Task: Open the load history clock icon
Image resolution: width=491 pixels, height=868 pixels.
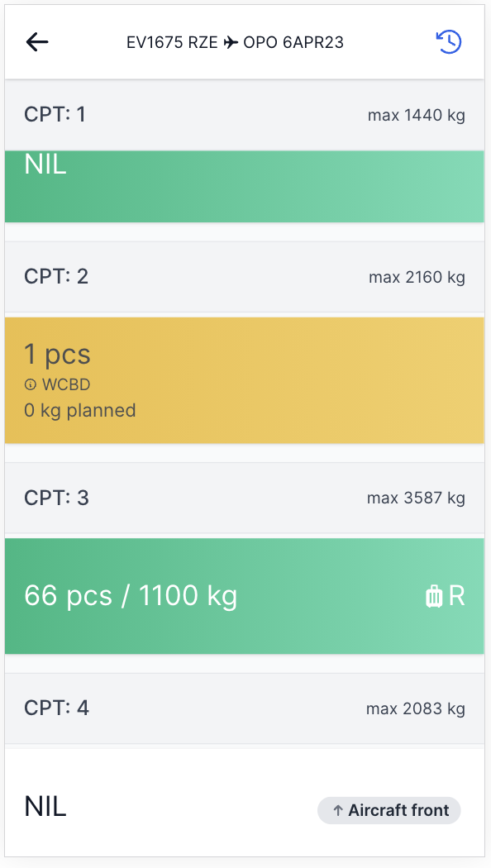Action: click(x=448, y=41)
